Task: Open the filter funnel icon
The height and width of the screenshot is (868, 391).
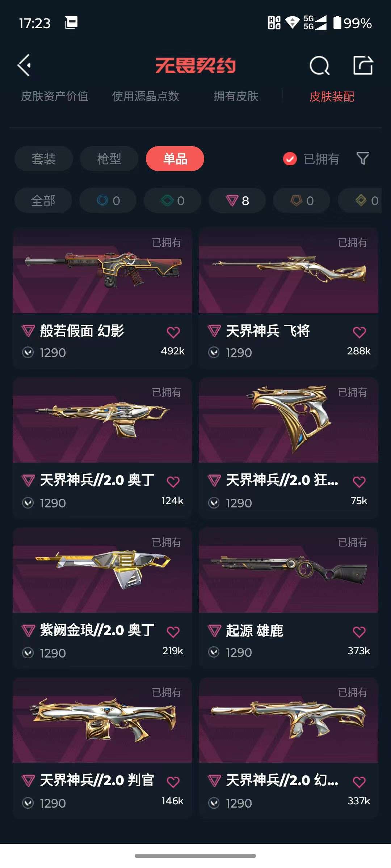Action: [363, 158]
